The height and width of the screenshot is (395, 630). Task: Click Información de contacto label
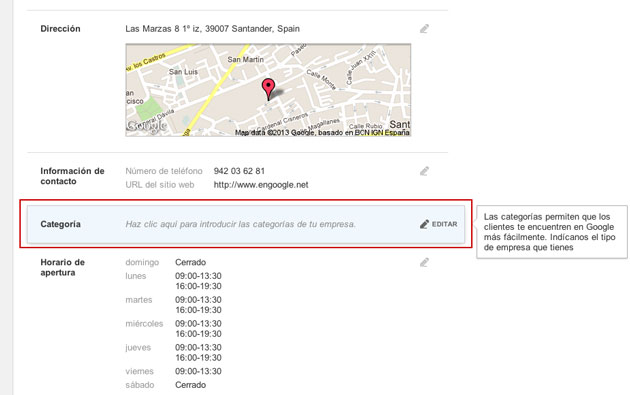[72, 176]
